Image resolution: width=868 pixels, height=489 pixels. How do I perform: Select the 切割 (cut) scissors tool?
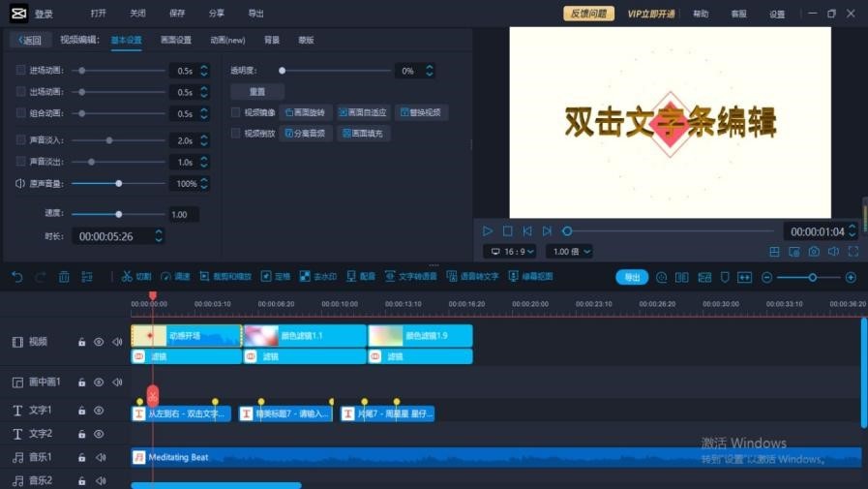point(136,277)
